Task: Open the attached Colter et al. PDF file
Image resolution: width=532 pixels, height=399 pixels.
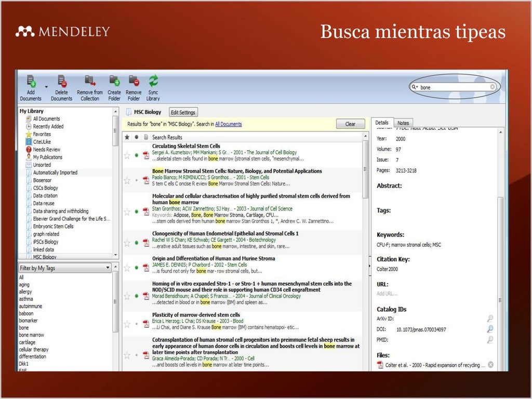Action: 431,365
